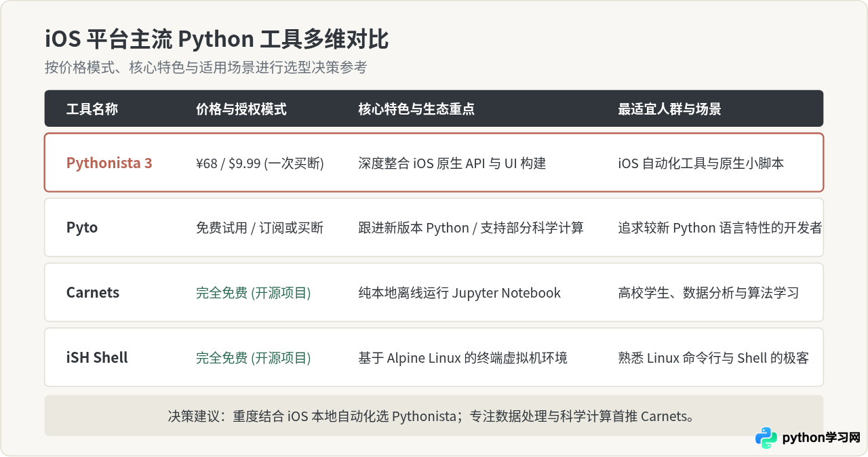The image size is (868, 457).
Task: Click '追求较新 Python 语言特性的开发者'
Action: pos(720,228)
